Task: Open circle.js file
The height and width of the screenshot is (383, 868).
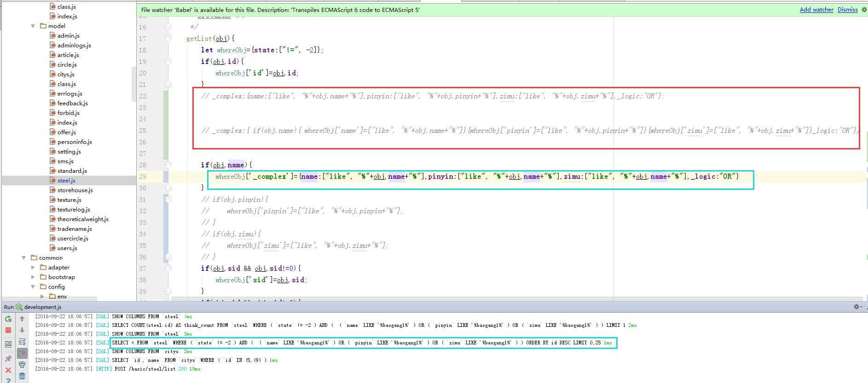Action: (x=67, y=65)
